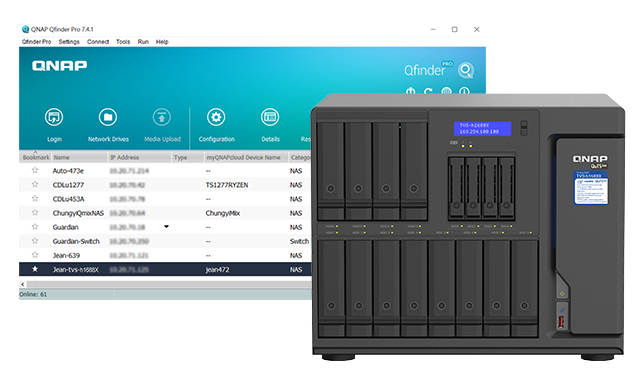The height and width of the screenshot is (380, 640).
Task: Expand the dropdown arrow in Guardian row
Action: [167, 227]
